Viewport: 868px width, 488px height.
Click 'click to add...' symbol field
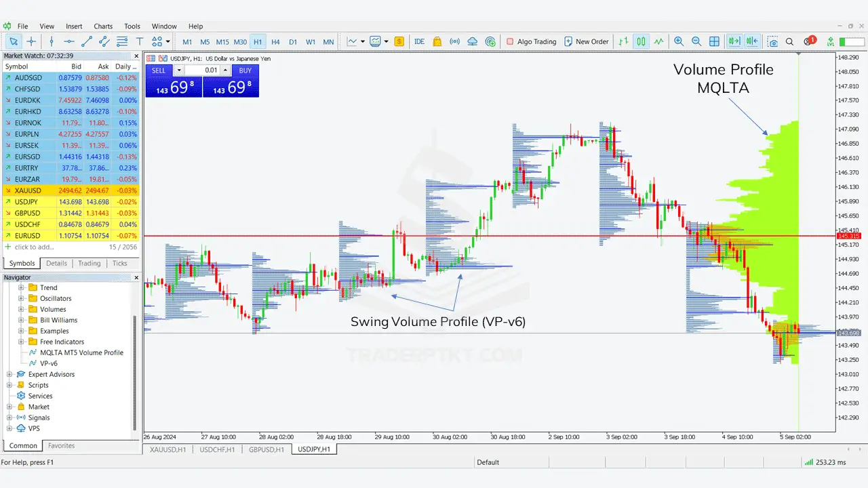pyautogui.click(x=34, y=247)
